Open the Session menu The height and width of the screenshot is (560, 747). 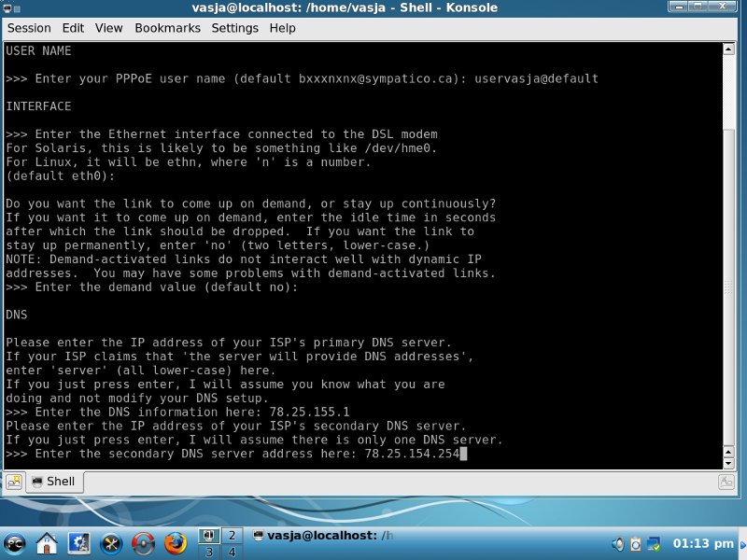(29, 28)
